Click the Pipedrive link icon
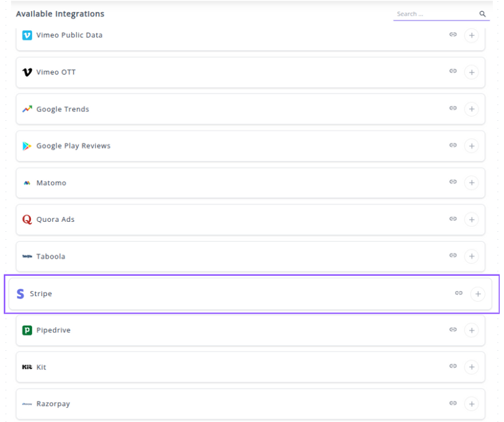The width and height of the screenshot is (504, 422). tap(453, 330)
